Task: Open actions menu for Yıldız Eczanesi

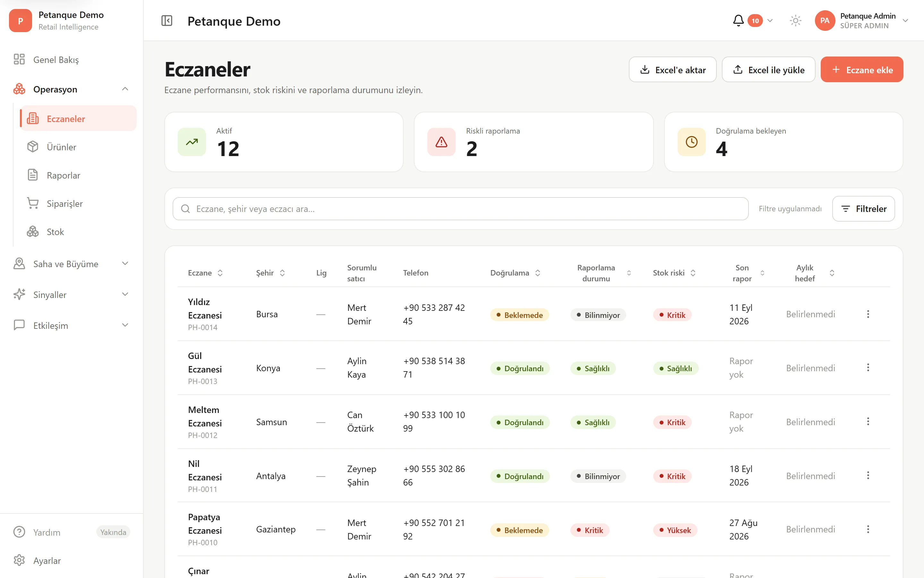Action: [x=868, y=314]
